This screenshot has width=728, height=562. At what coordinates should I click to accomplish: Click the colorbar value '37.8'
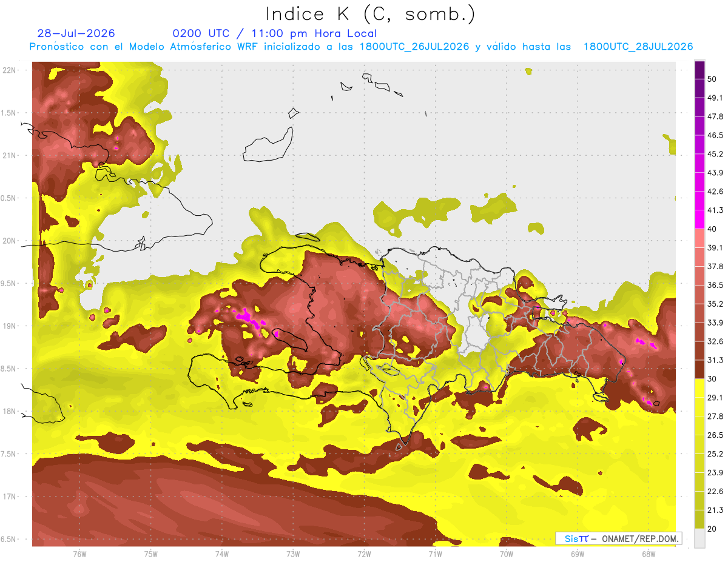(715, 266)
